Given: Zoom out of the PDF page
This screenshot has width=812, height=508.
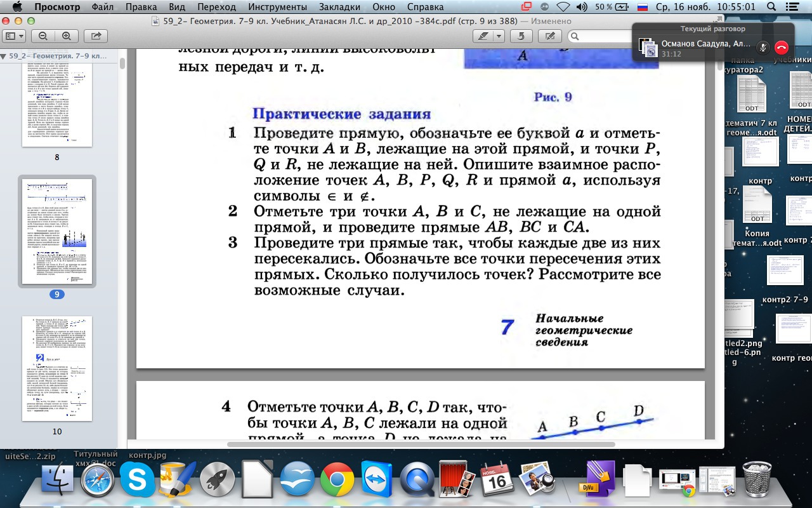Looking at the screenshot, I should (x=43, y=36).
